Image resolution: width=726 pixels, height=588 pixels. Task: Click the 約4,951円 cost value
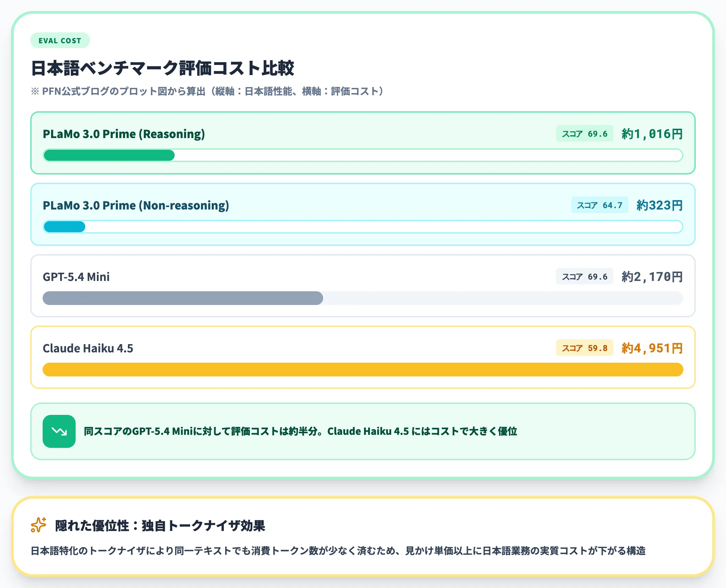click(x=652, y=348)
